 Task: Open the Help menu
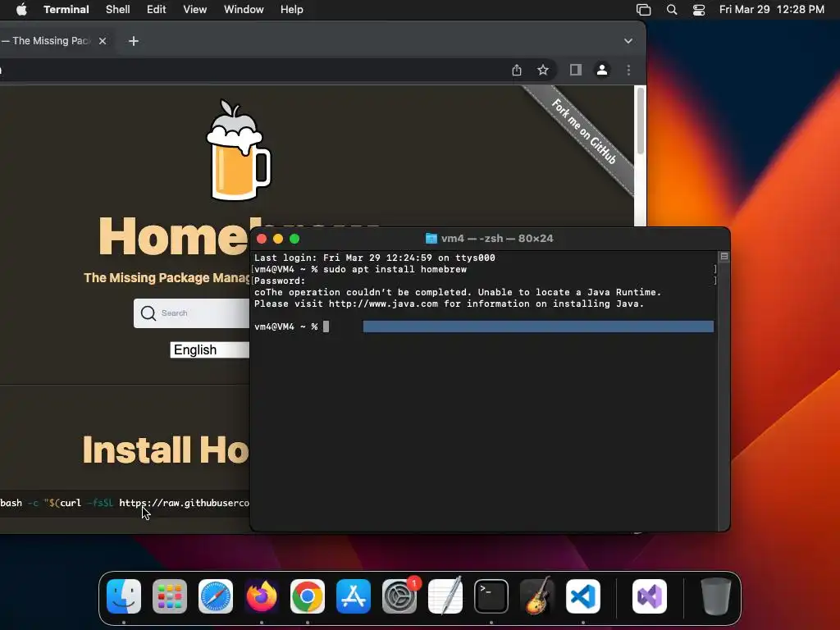tap(292, 10)
